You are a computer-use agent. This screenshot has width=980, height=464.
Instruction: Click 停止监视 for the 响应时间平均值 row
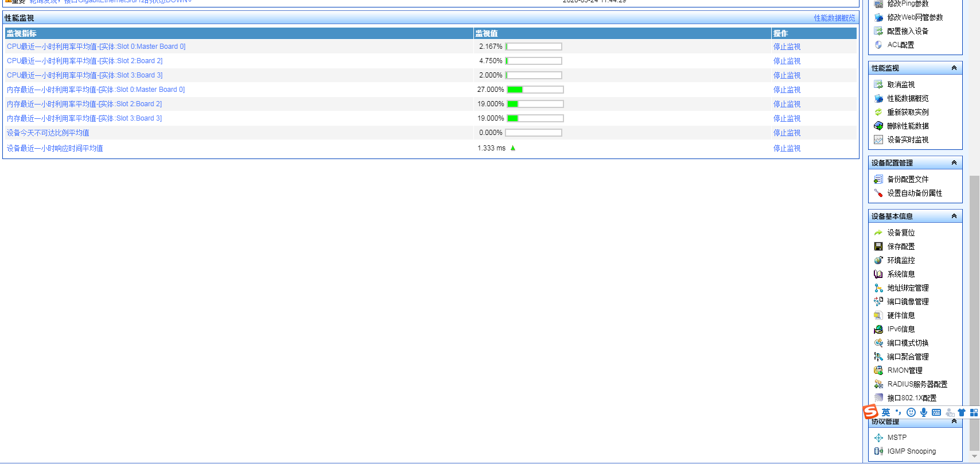coord(787,148)
